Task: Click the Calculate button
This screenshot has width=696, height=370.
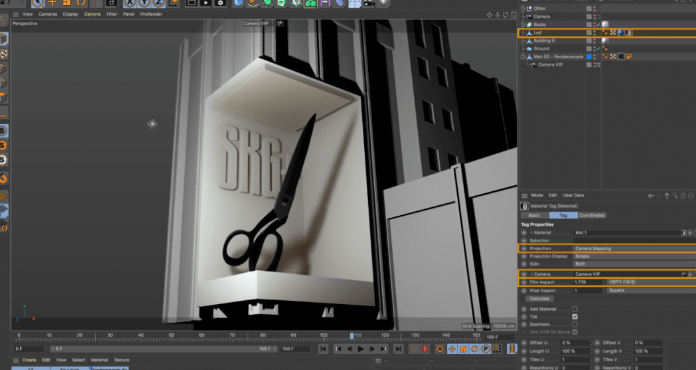Action: click(539, 299)
